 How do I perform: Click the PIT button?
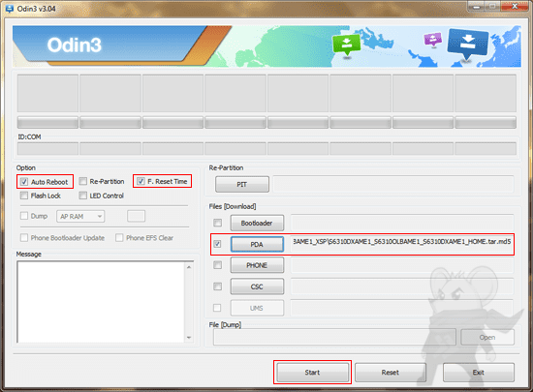pos(242,184)
